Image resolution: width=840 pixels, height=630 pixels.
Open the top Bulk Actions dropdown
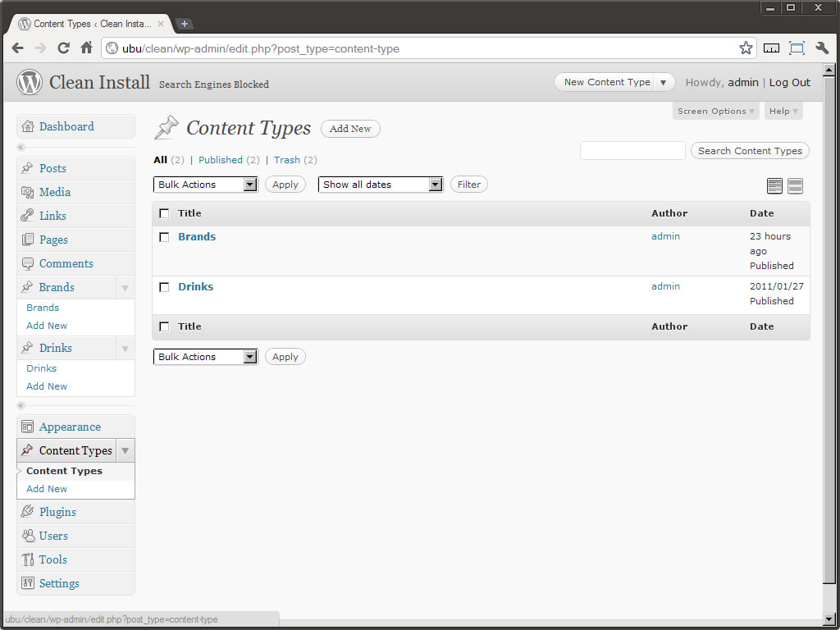click(206, 185)
